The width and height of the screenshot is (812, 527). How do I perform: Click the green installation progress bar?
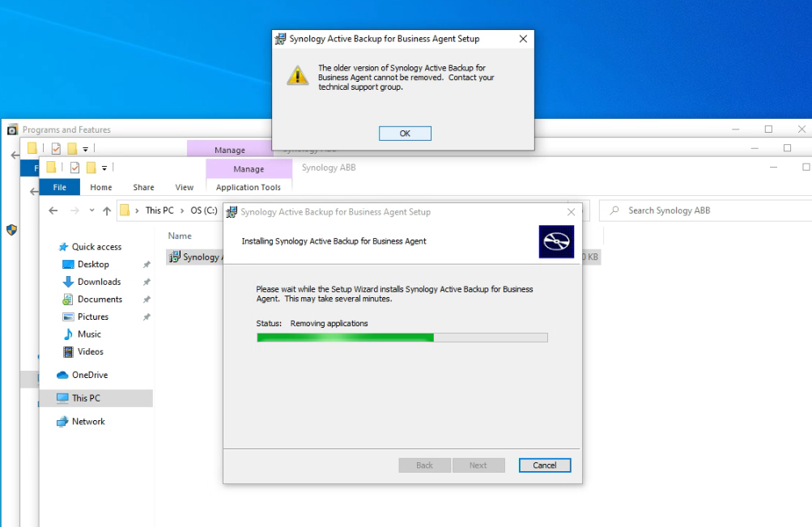pos(402,338)
